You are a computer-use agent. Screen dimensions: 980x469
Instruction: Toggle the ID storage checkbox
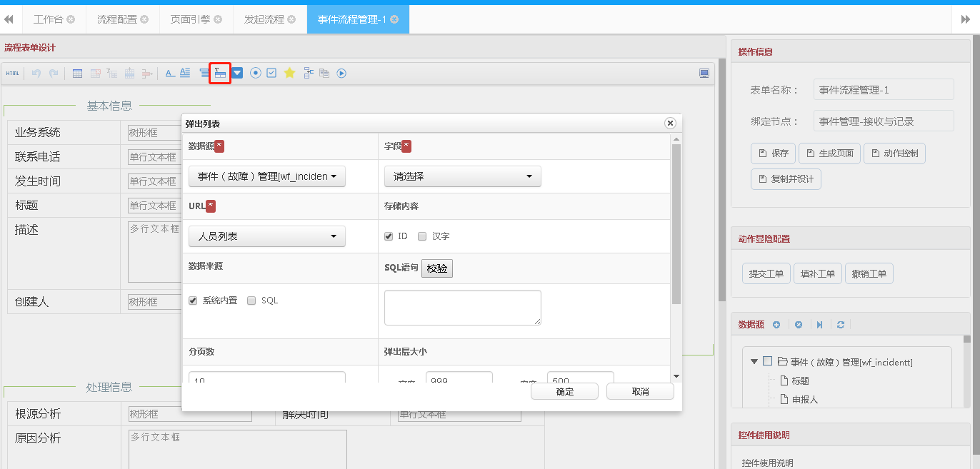pos(389,236)
